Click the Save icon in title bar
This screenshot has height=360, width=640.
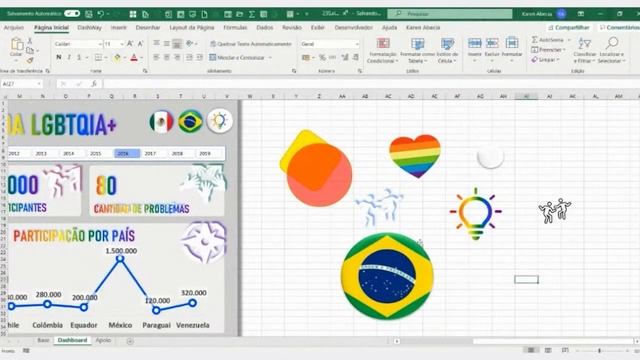[89, 14]
